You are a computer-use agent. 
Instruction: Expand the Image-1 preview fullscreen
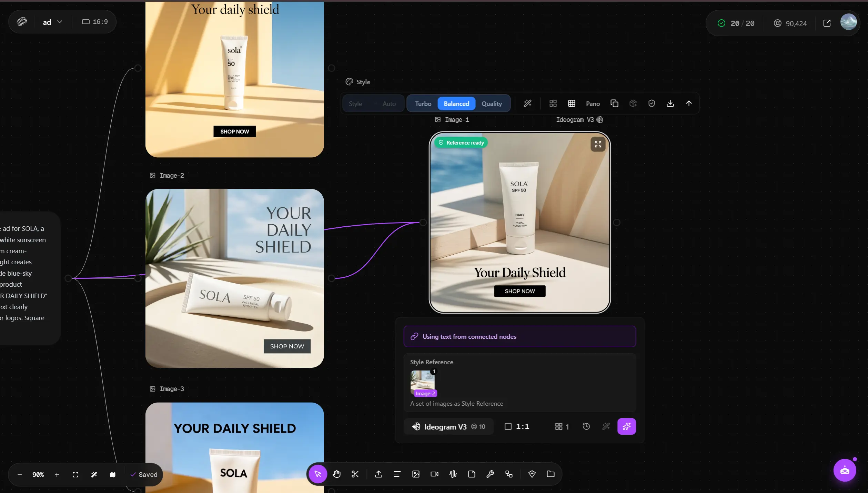tap(598, 144)
